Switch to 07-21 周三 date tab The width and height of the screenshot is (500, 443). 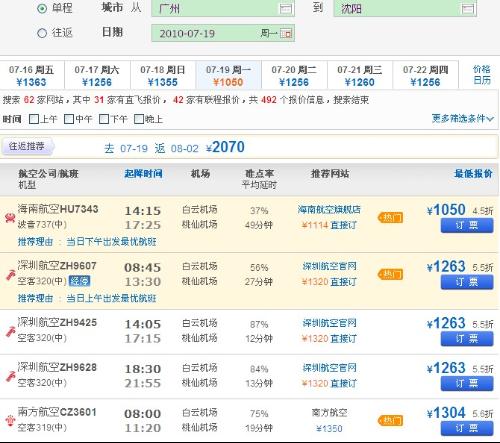tap(360, 76)
